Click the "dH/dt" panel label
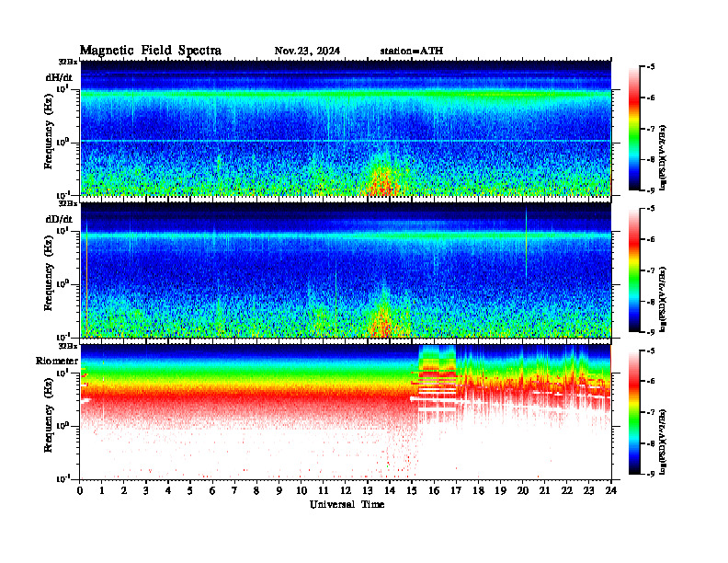Screen dimensions: 728x563 59,77
